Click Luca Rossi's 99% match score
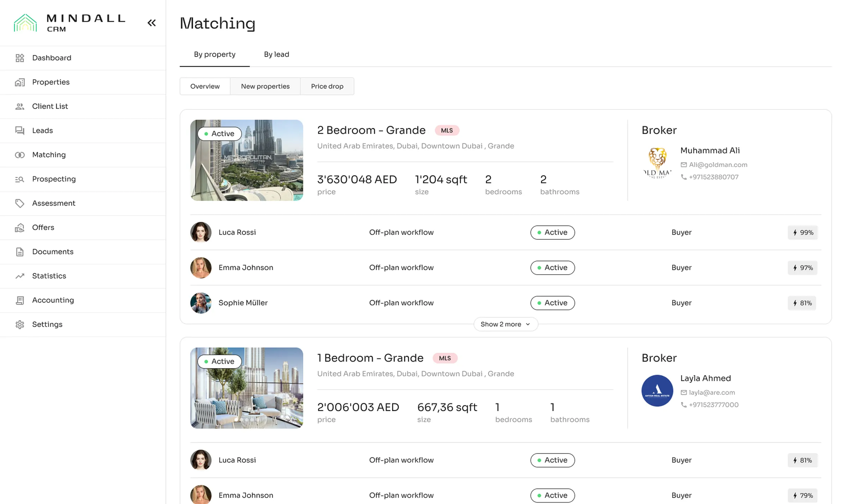 803,233
